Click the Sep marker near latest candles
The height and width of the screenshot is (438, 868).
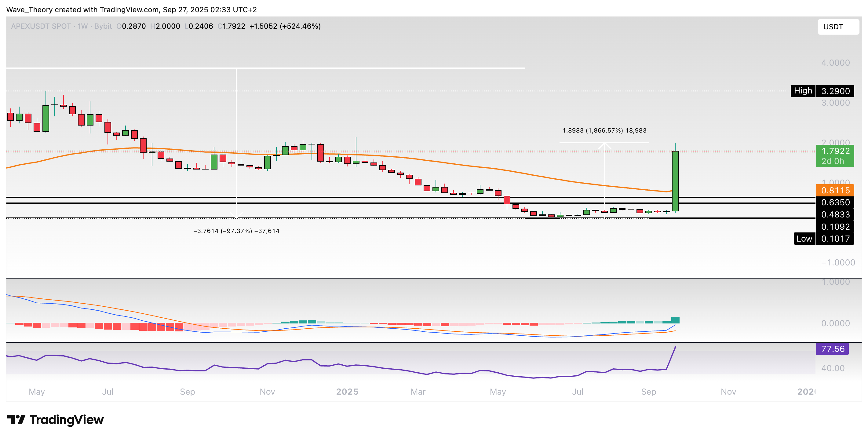click(x=648, y=392)
